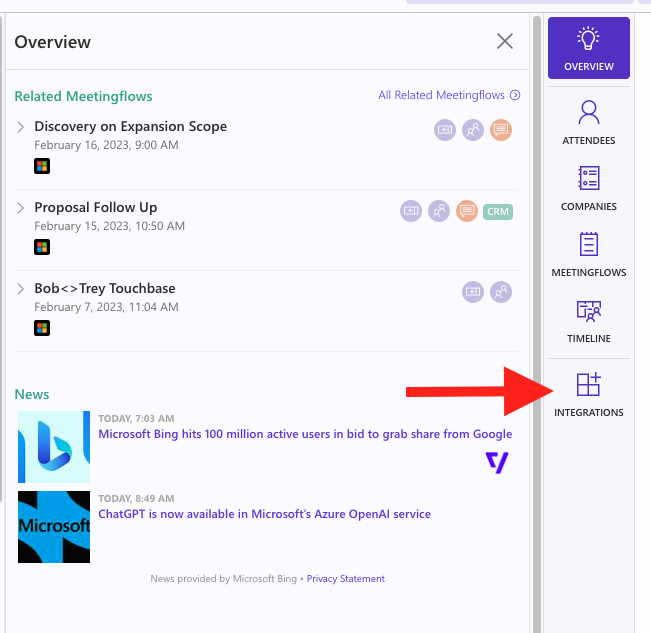The height and width of the screenshot is (633, 651).
Task: Open the Overview tab in sidebar
Action: pyautogui.click(x=588, y=48)
